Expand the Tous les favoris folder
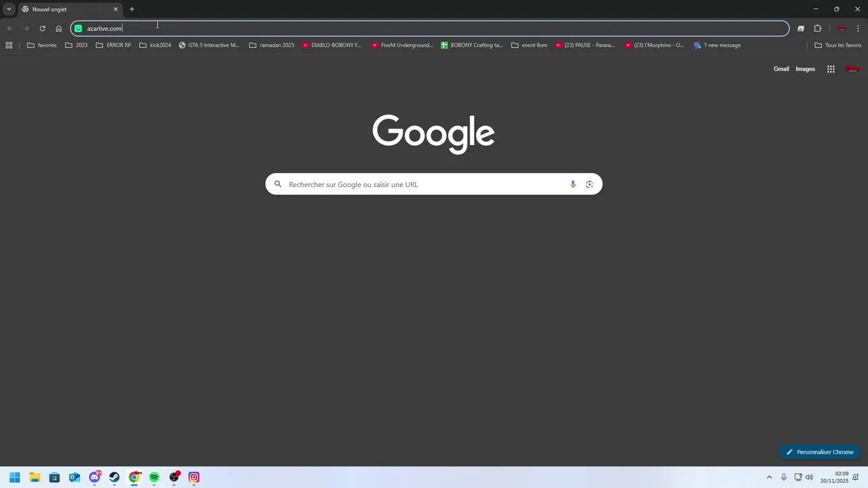This screenshot has height=488, width=868. click(x=838, y=45)
